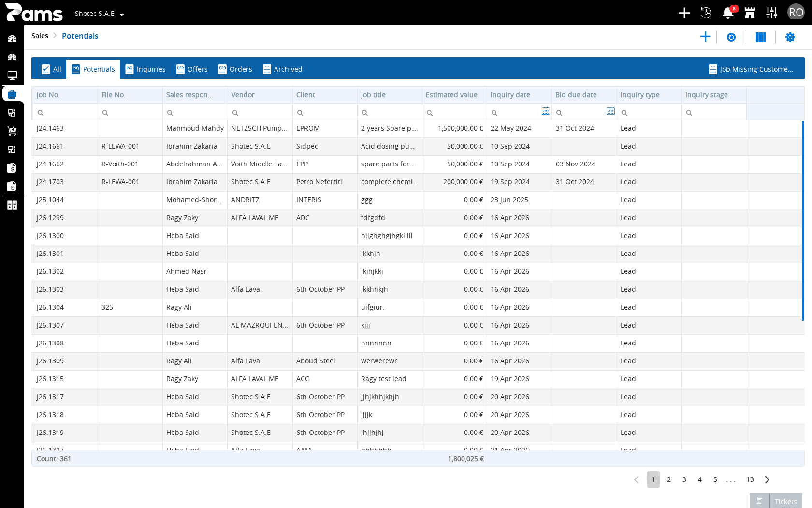Open Job Missing Customer tab
The width and height of the screenshot is (812, 508).
pos(751,69)
